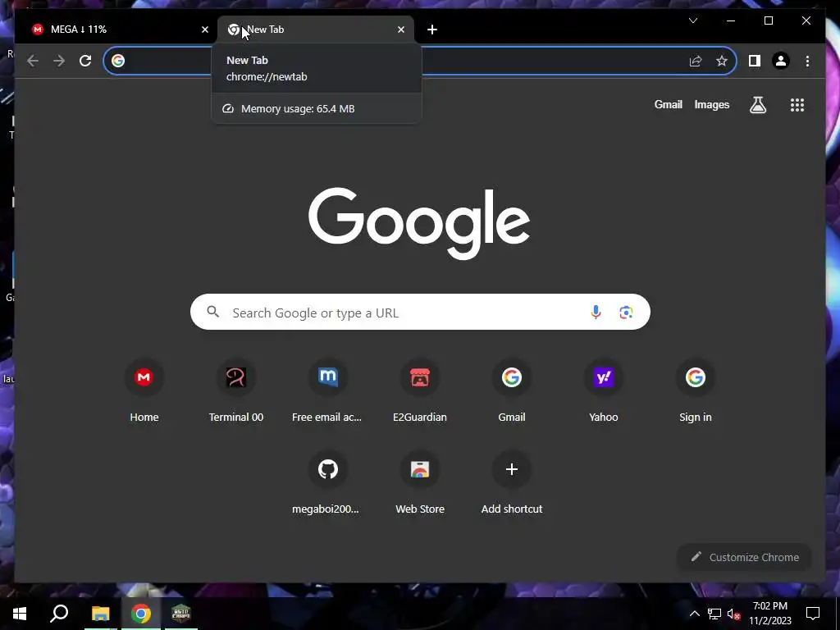Open the Terminal 00 shortcut
The width and height of the screenshot is (840, 630).
(235, 391)
